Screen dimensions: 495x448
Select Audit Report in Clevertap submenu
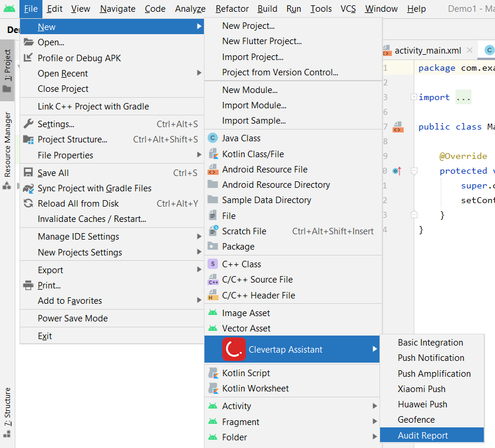(x=431, y=436)
